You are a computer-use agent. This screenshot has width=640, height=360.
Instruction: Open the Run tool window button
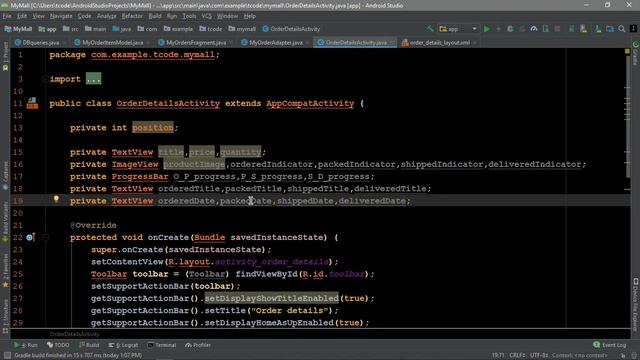26,345
